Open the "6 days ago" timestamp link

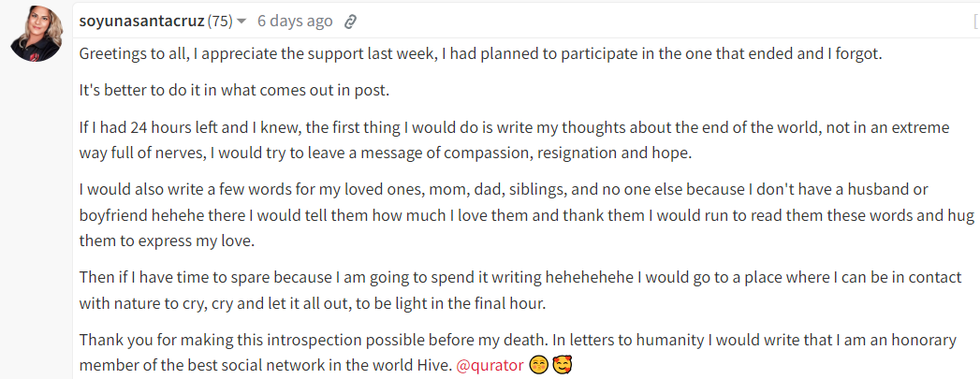[295, 22]
